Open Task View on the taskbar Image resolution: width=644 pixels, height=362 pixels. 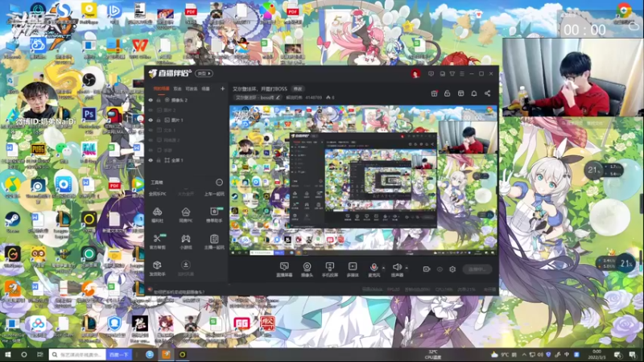click(x=39, y=355)
